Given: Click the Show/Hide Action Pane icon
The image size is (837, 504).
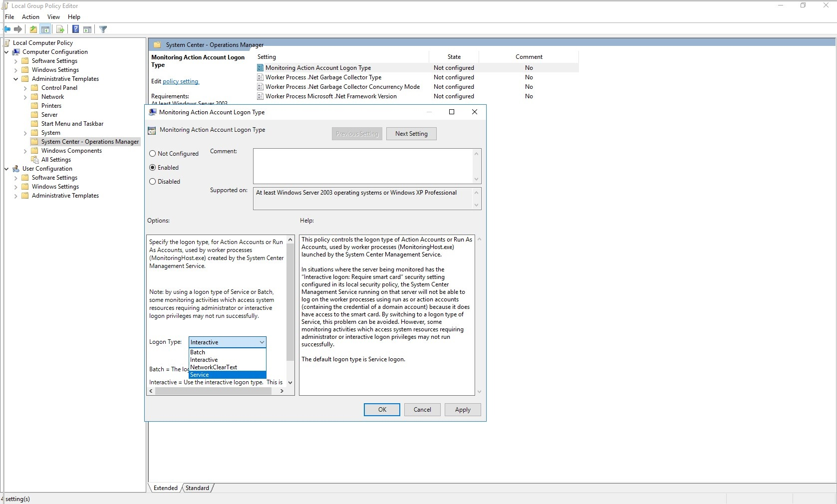Looking at the screenshot, I should 87,29.
